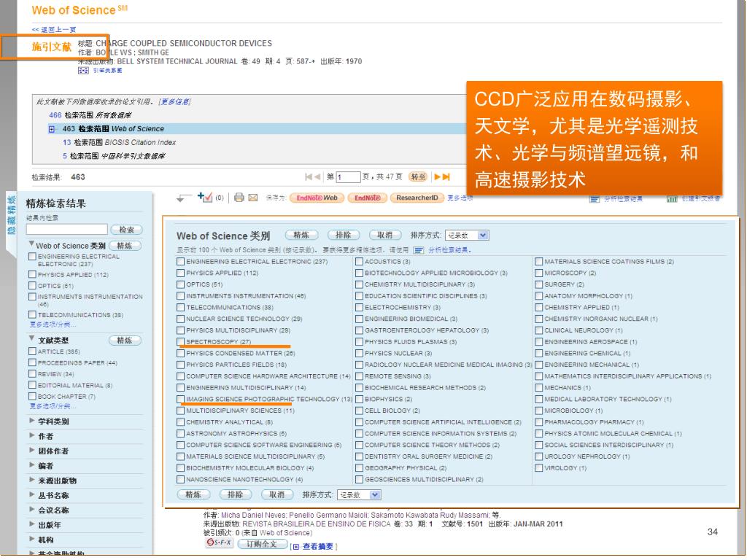Click into the page number field
Image resolution: width=747 pixels, height=560 pixels.
point(348,177)
